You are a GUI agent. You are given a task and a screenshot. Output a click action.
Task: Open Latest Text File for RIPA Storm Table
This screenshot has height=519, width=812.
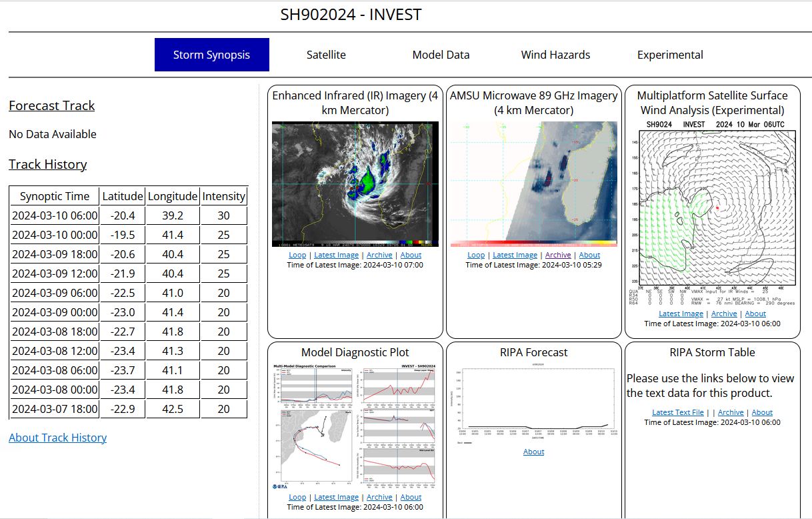(677, 412)
